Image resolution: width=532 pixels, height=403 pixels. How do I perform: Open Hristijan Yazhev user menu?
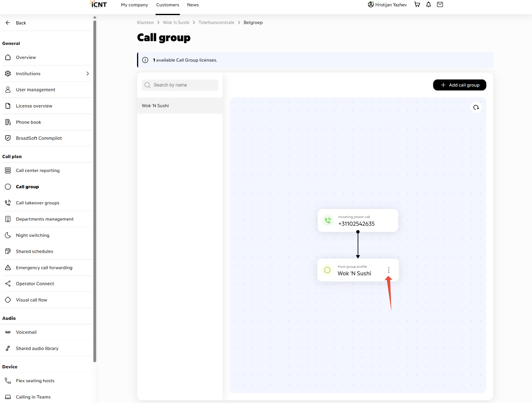coord(387,5)
